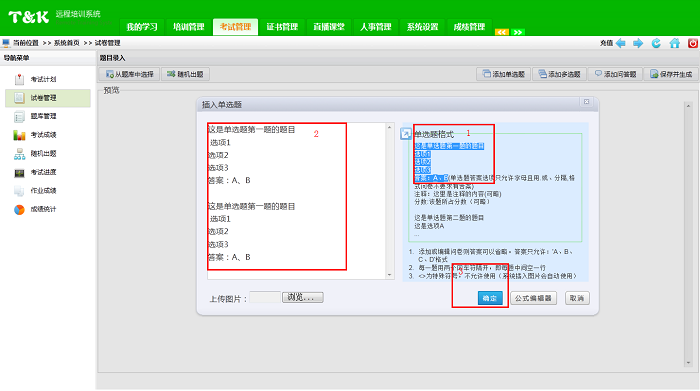Open the 我的学习 tab
This screenshot has height=391, width=700.
pyautogui.click(x=142, y=27)
